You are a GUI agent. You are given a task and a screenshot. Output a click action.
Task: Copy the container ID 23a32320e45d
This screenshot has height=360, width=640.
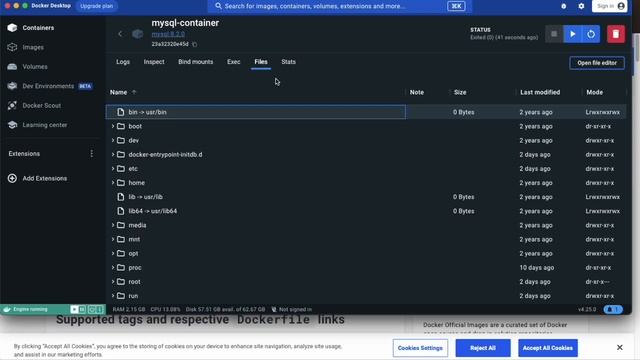tap(195, 44)
